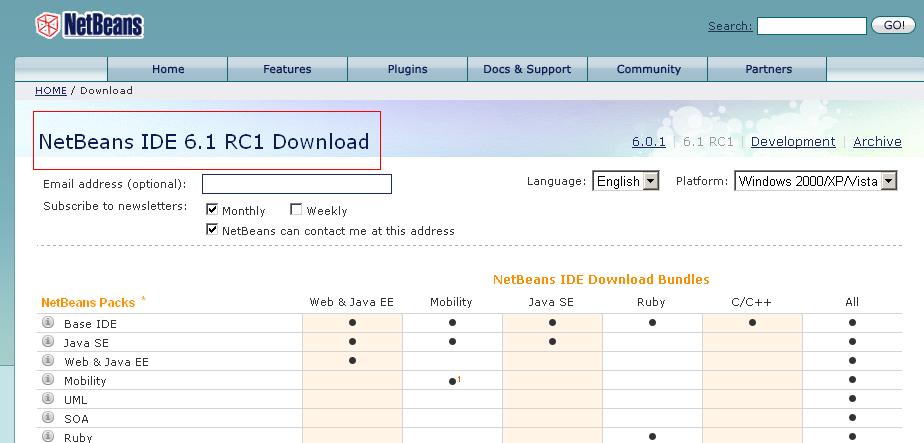Viewport: 924px width, 443px height.
Task: Click the Ruby bundle column header
Action: [651, 302]
